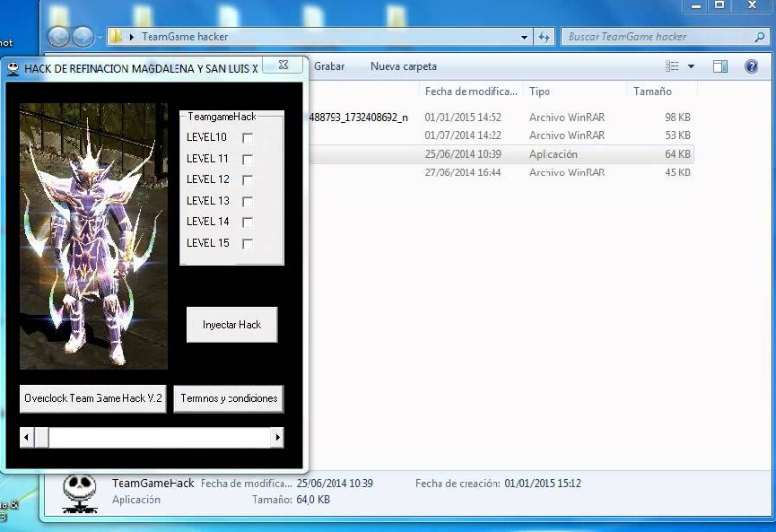
Task: Select file 488793_1732408692_n row
Action: (500, 118)
